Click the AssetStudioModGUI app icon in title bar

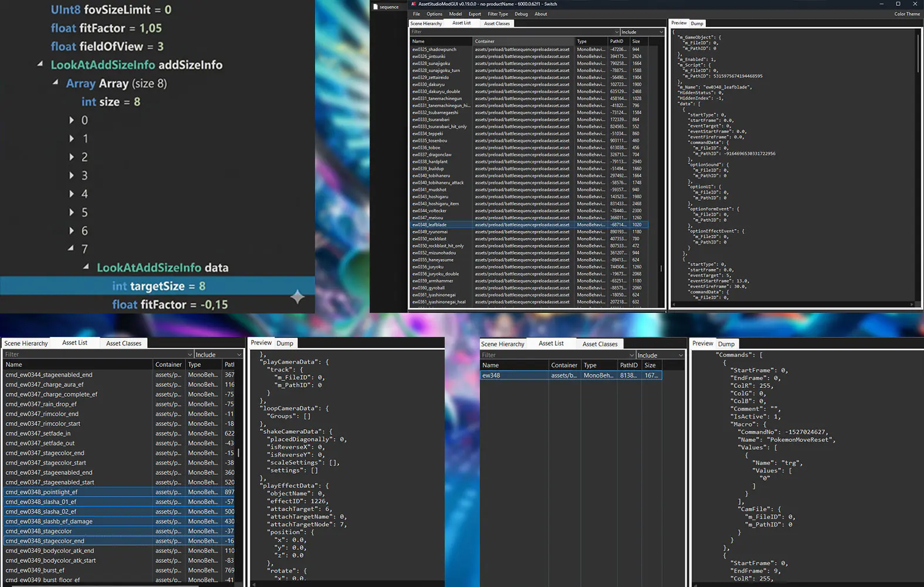coord(414,4)
